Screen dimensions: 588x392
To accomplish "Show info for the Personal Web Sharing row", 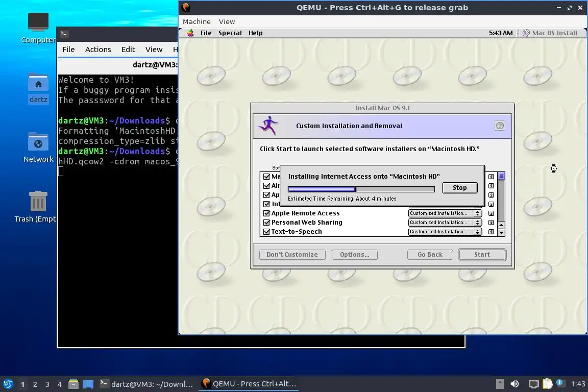I will [491, 223].
